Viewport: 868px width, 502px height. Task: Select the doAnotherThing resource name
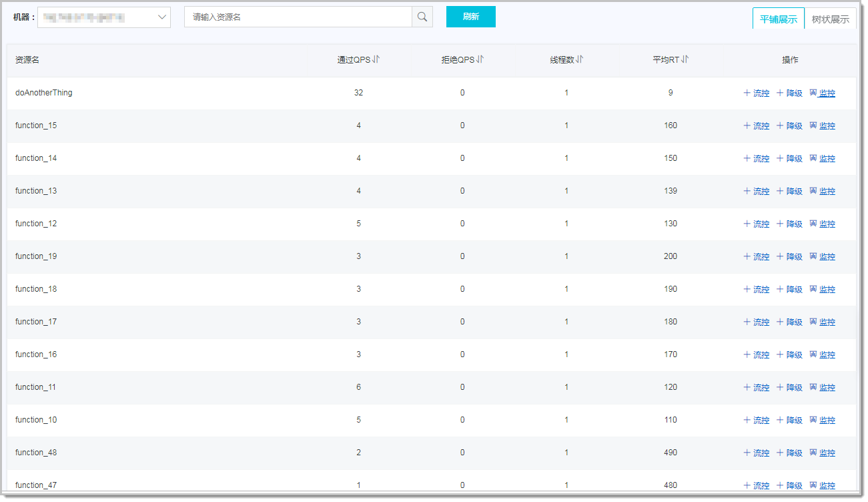[x=44, y=93]
